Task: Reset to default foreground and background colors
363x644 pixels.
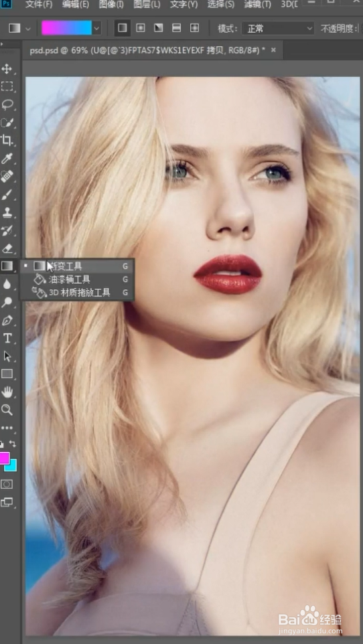Action: [x=2, y=445]
